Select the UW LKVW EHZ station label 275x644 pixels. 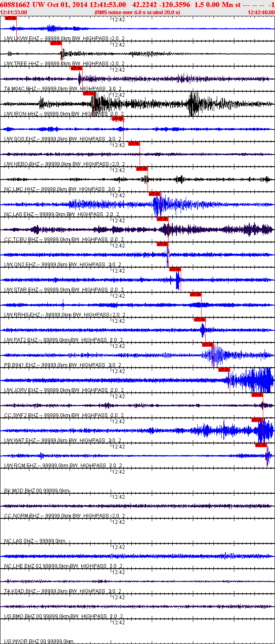64,39
